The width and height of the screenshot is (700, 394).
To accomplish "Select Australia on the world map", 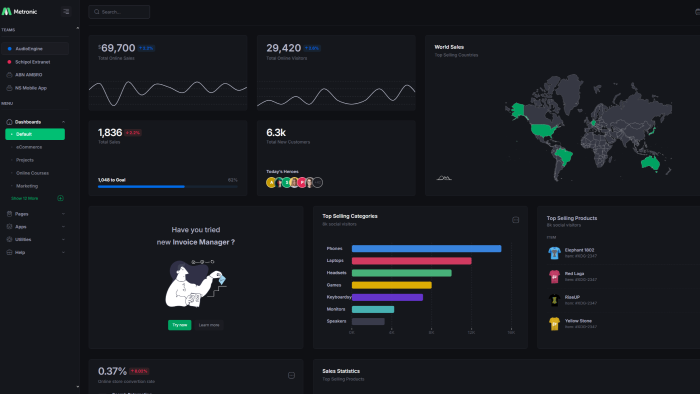I will [x=650, y=162].
